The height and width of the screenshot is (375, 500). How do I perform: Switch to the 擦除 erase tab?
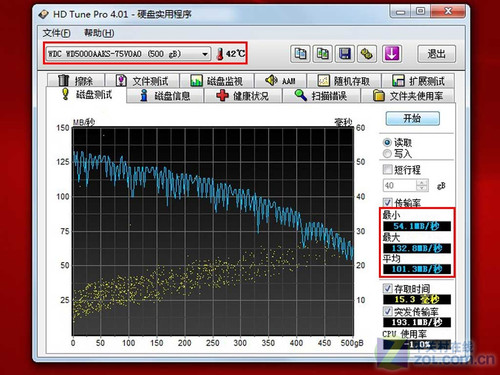(x=76, y=81)
